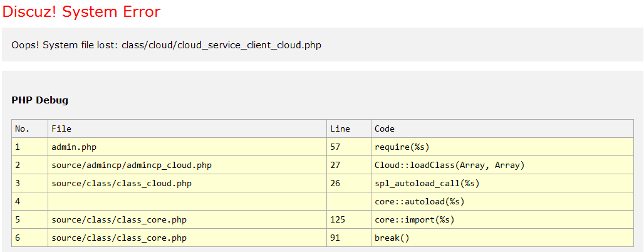This screenshot has height=252, width=644.
Task: Click the "Discuz! System Error" heading
Action: click(x=81, y=12)
